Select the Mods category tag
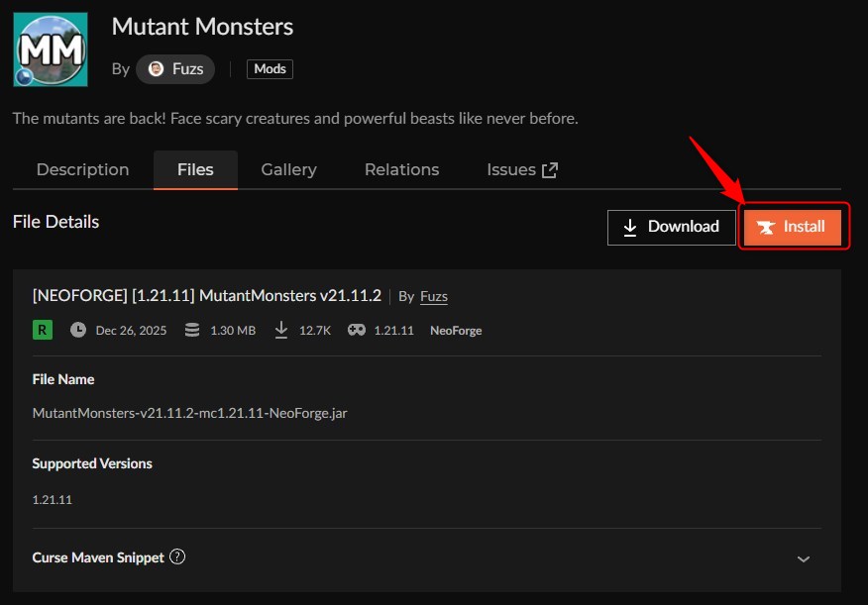Image resolution: width=868 pixels, height=605 pixels. click(270, 69)
